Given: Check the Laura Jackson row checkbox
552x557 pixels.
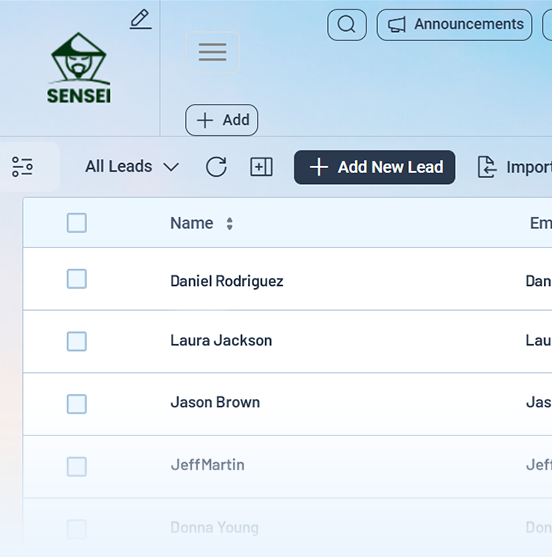Looking at the screenshot, I should [x=77, y=341].
